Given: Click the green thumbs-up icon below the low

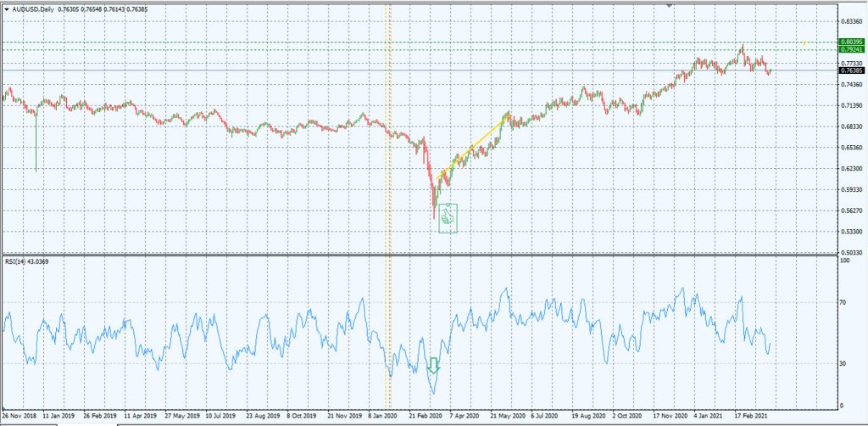Looking at the screenshot, I should 449,218.
